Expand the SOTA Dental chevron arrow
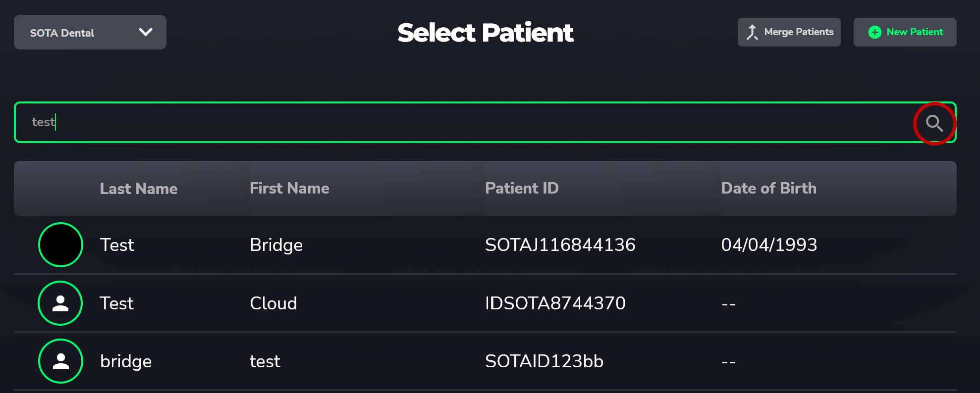 point(145,32)
